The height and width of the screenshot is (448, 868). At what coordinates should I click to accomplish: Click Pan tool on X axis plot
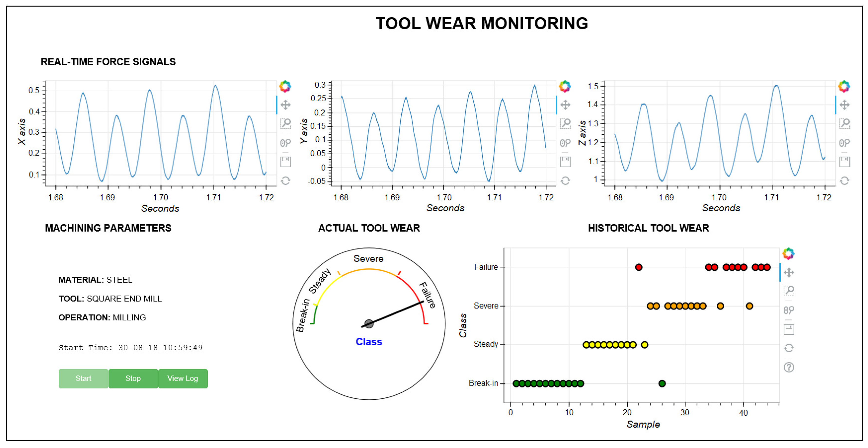(285, 105)
